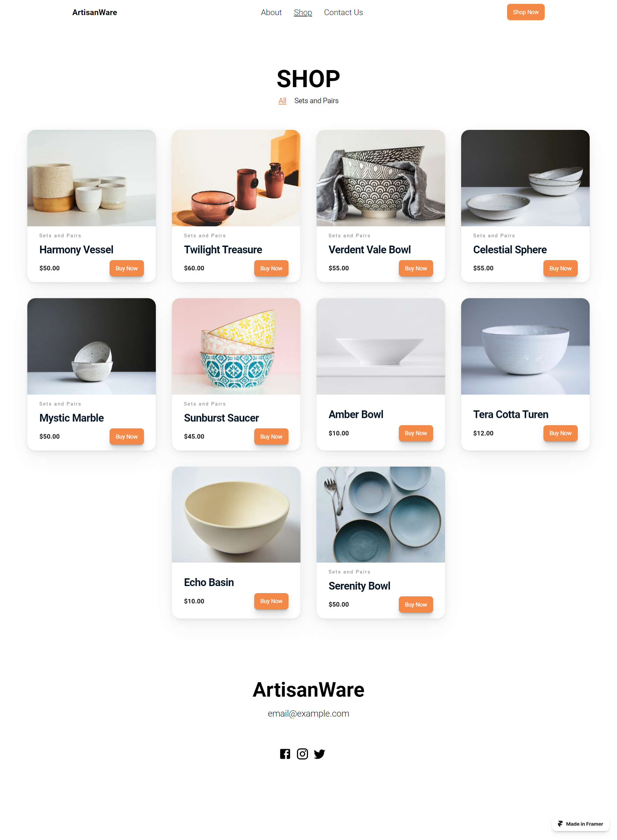Click the Made in Framer badge
617x840 pixels.
pyautogui.click(x=580, y=824)
